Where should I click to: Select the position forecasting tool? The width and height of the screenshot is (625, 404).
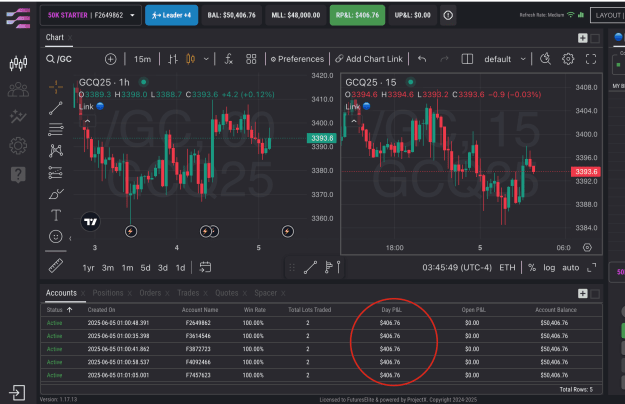[x=56, y=173]
